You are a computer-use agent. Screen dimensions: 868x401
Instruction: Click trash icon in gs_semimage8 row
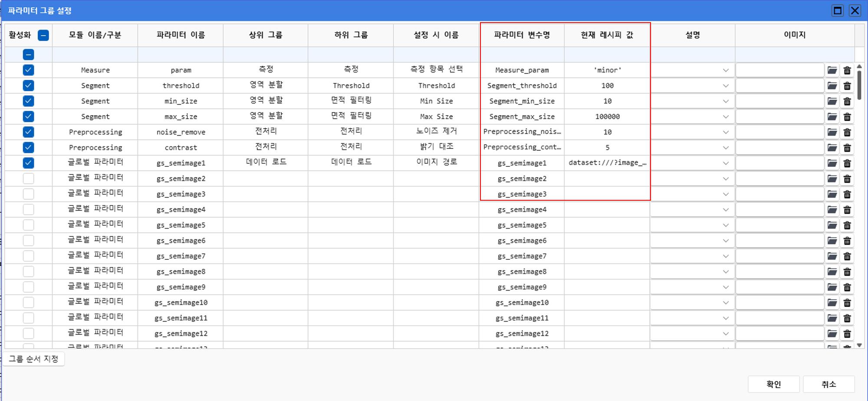pos(847,272)
